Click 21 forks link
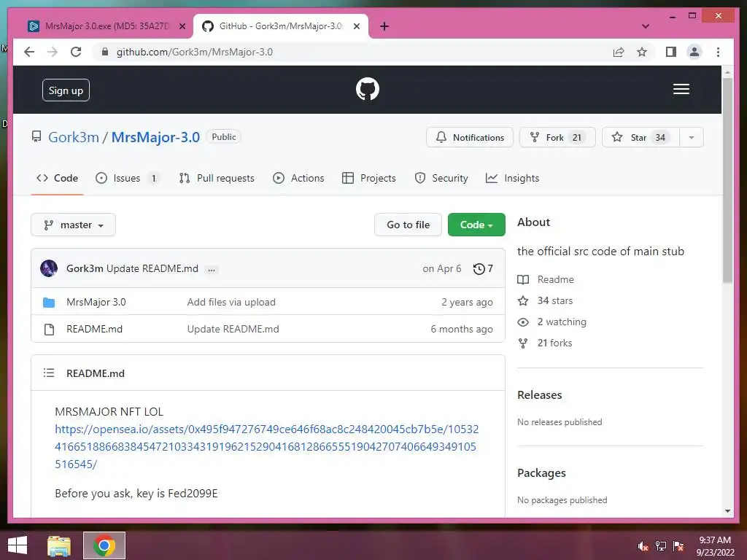 pyautogui.click(x=545, y=343)
